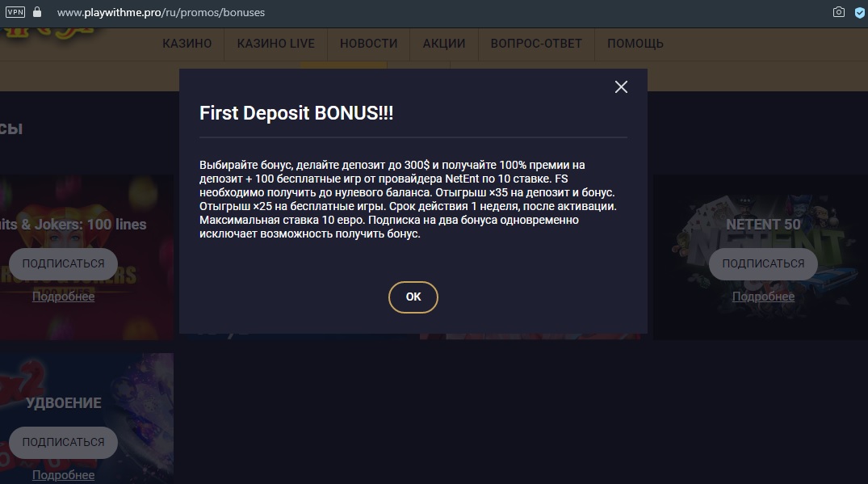
Task: Click the URL in the address bar
Action: pos(161,12)
